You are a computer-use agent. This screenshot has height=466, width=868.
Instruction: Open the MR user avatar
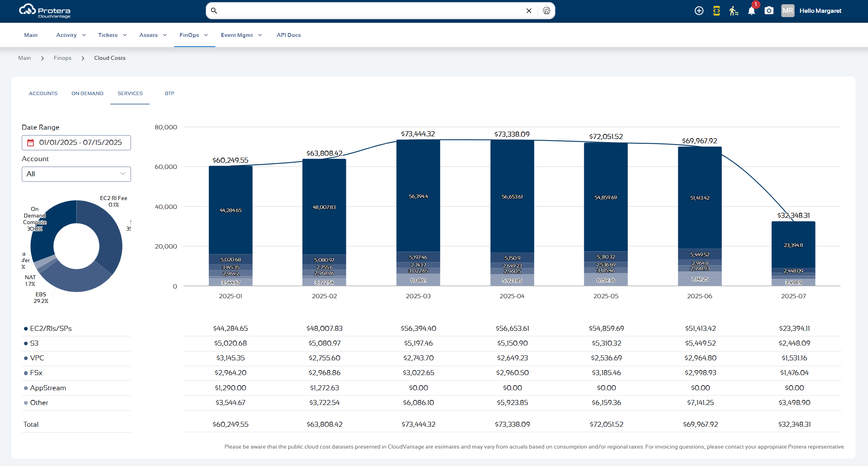[788, 11]
